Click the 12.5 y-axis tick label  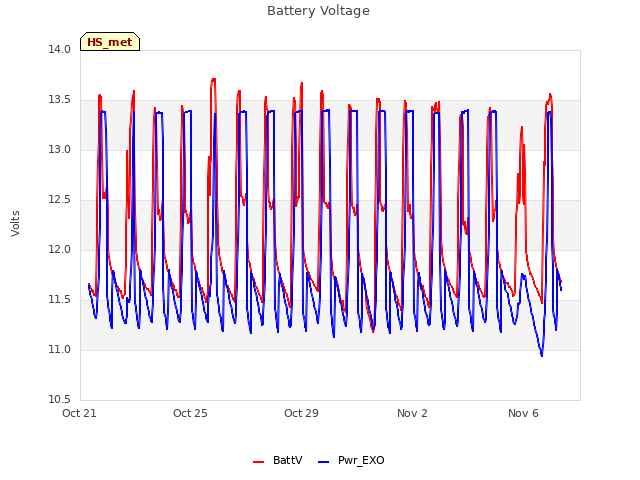[x=60, y=200]
